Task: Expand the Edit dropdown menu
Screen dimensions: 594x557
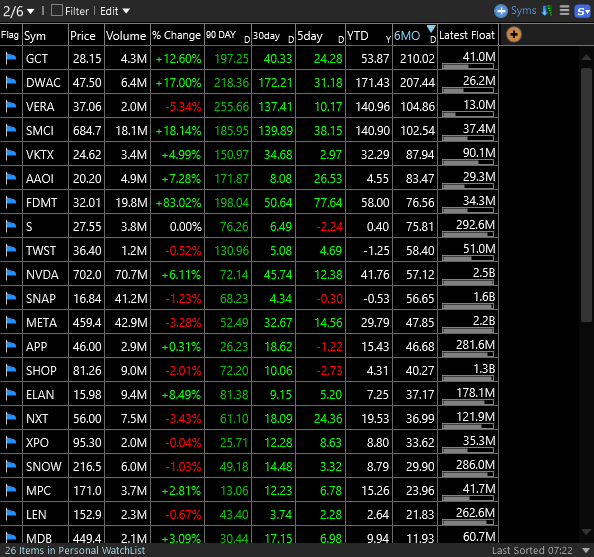Action: click(115, 11)
